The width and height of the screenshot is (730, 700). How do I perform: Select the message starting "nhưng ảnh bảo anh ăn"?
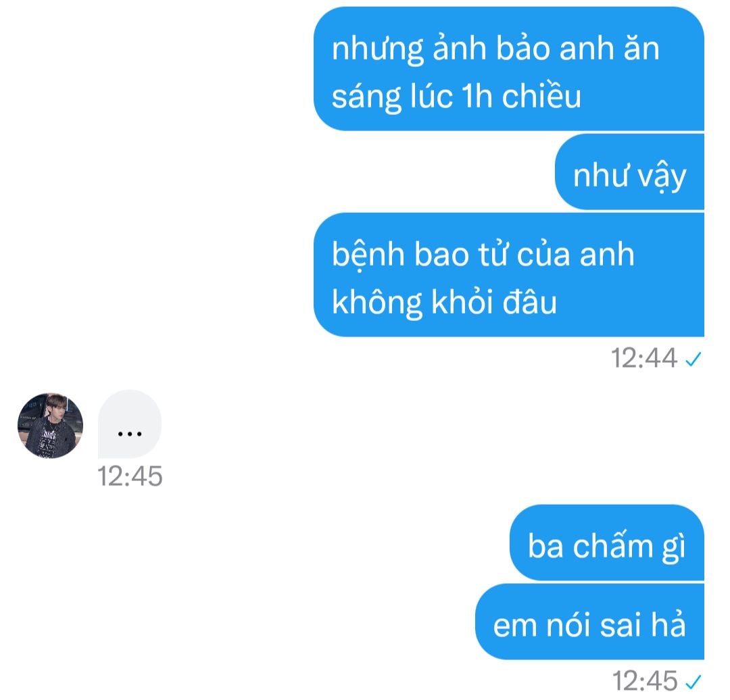[509, 68]
